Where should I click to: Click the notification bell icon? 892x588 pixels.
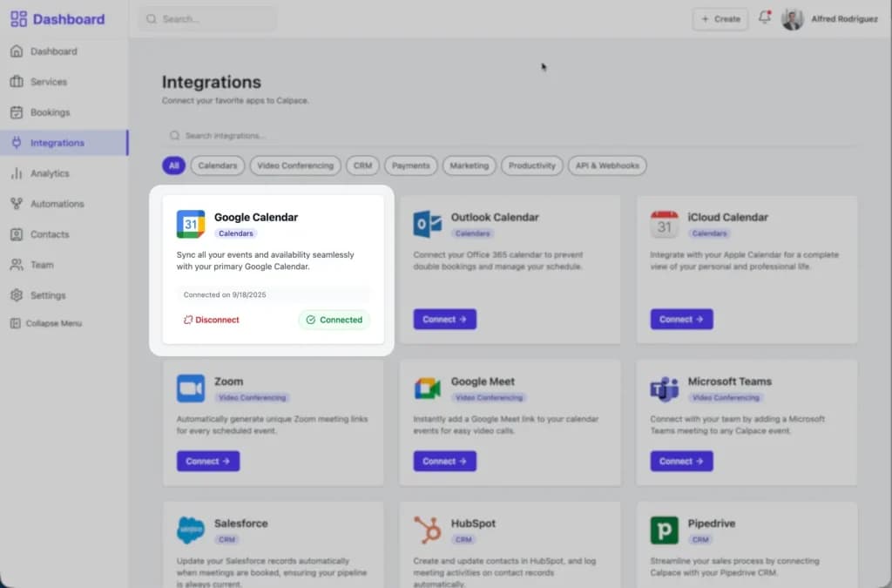[765, 18]
